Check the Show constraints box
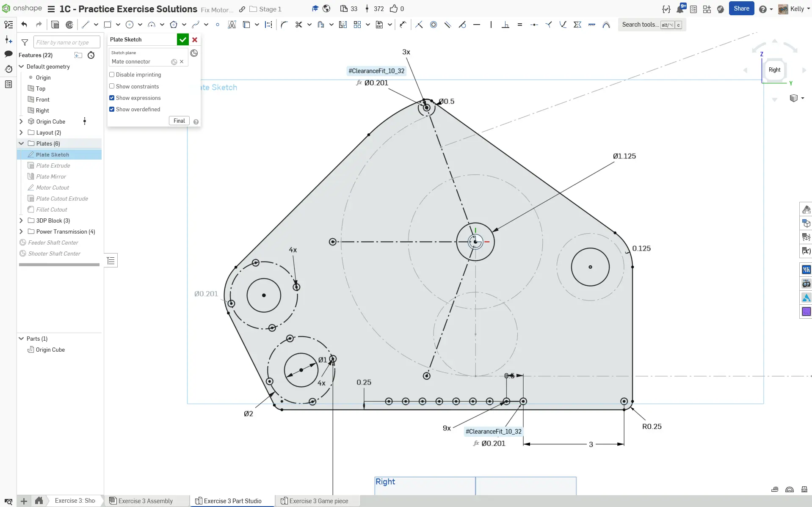Image resolution: width=812 pixels, height=507 pixels. (x=112, y=86)
